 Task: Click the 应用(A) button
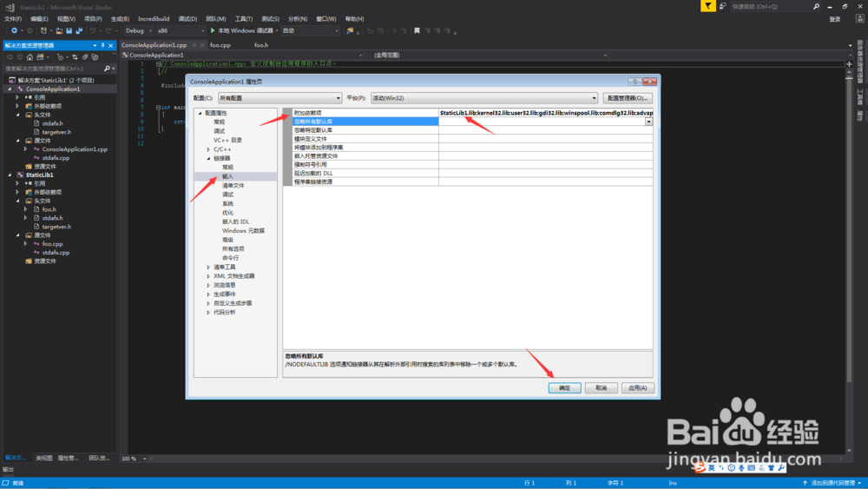[638, 387]
